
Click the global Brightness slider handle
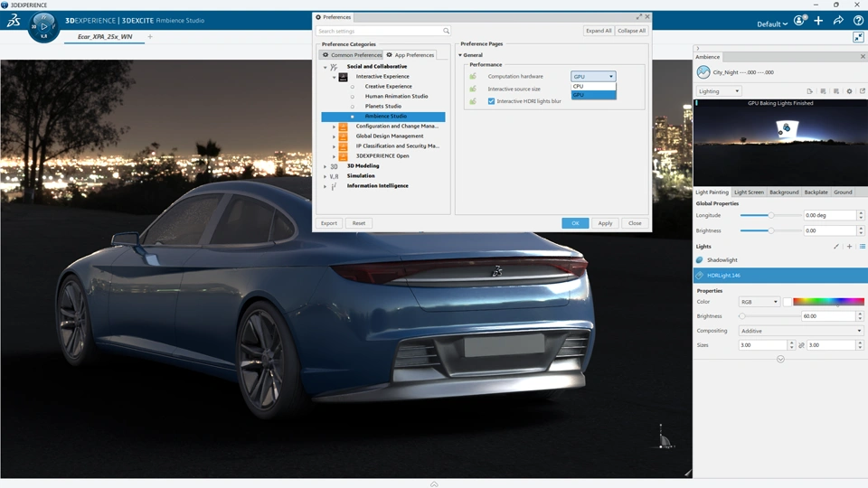pos(770,230)
